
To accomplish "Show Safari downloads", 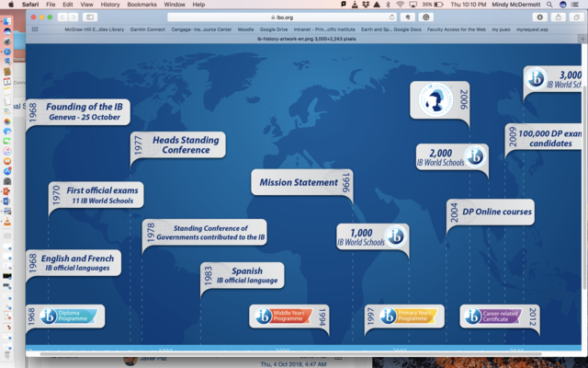I will point(539,17).
